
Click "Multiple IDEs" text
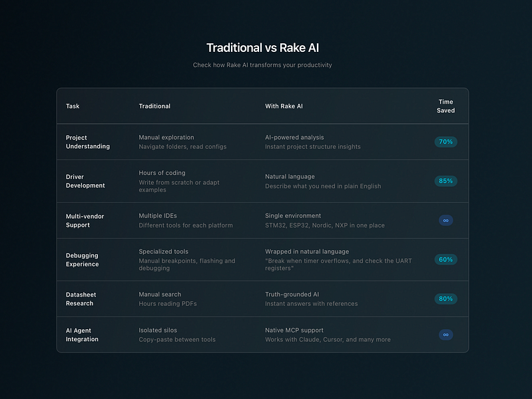pyautogui.click(x=158, y=215)
